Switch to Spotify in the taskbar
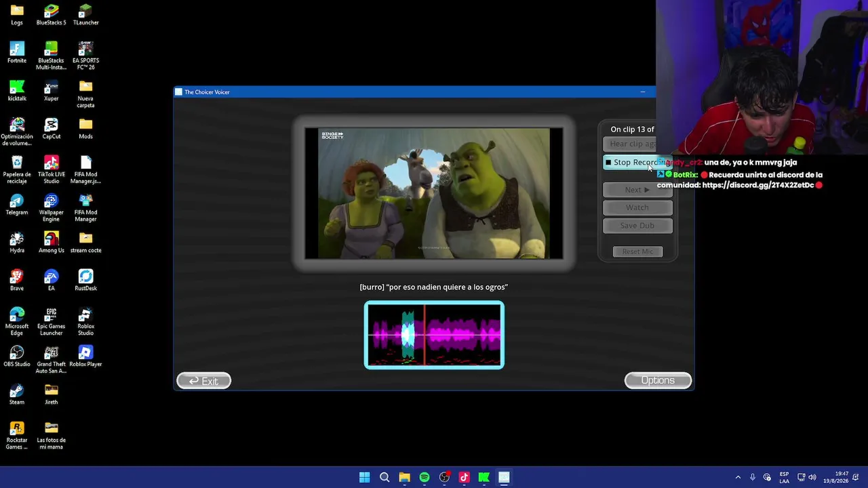The image size is (868, 488). click(425, 477)
